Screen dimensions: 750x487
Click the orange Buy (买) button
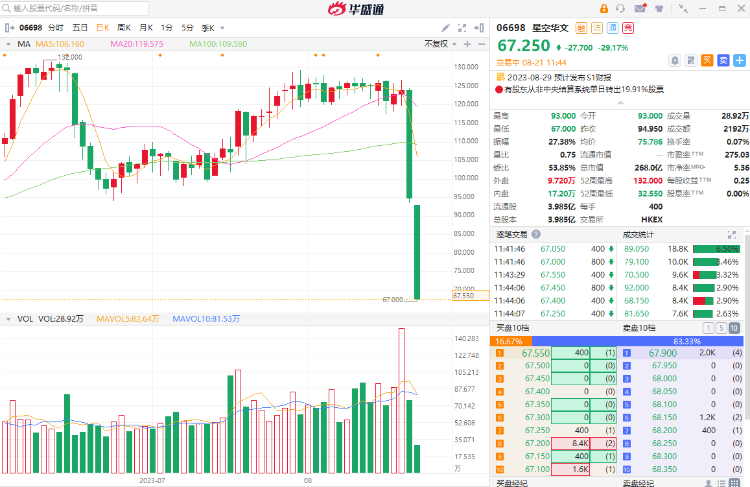(x=707, y=60)
